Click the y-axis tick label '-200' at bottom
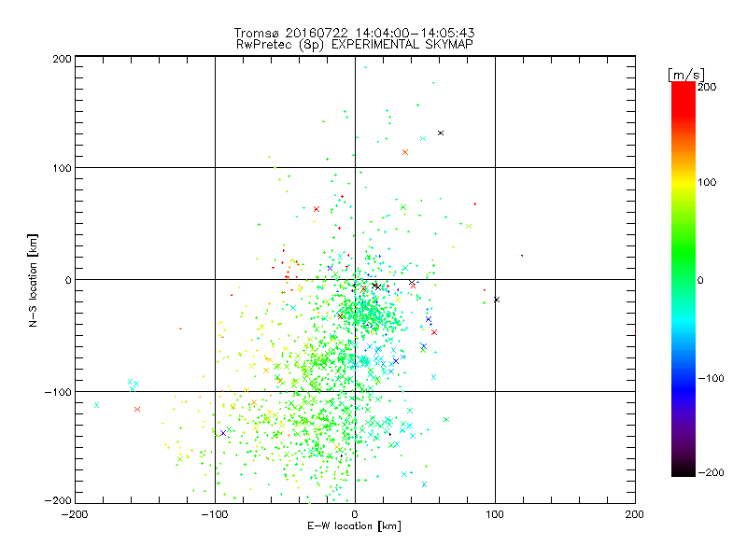Viewport: 747px width, 560px height. [x=58, y=500]
